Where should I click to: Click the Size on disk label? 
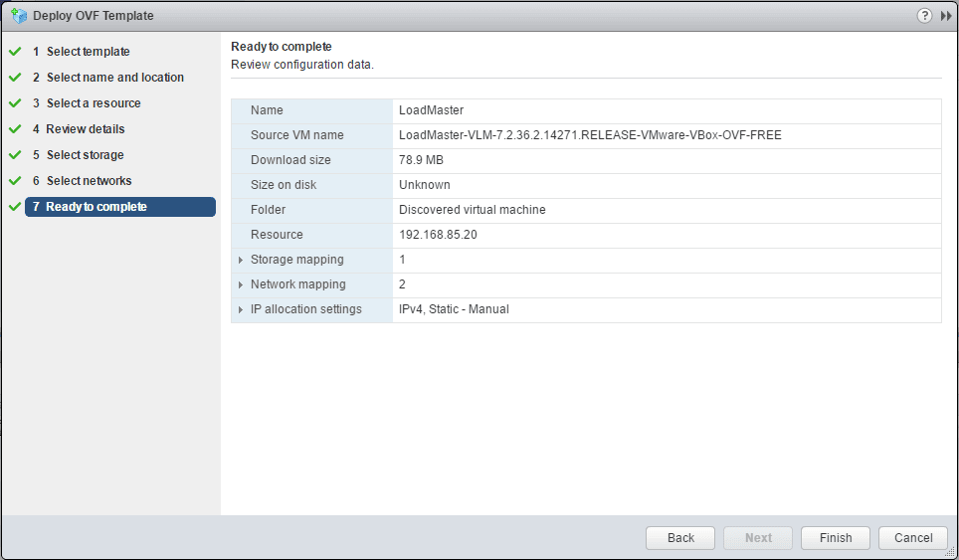point(284,185)
